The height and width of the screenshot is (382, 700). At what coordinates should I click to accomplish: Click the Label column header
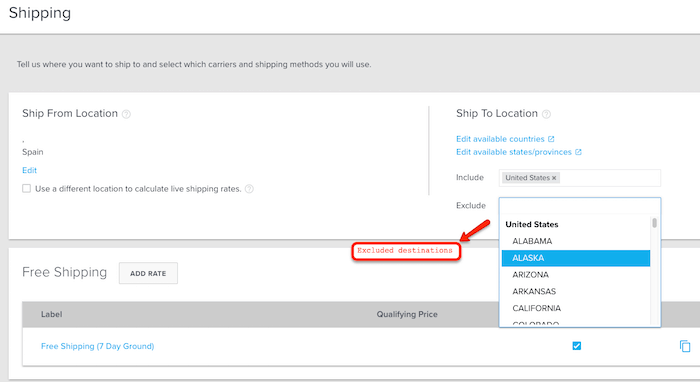51,314
